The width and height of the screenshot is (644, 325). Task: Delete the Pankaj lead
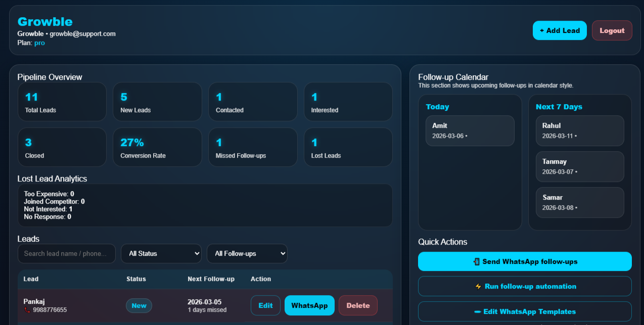coord(358,305)
